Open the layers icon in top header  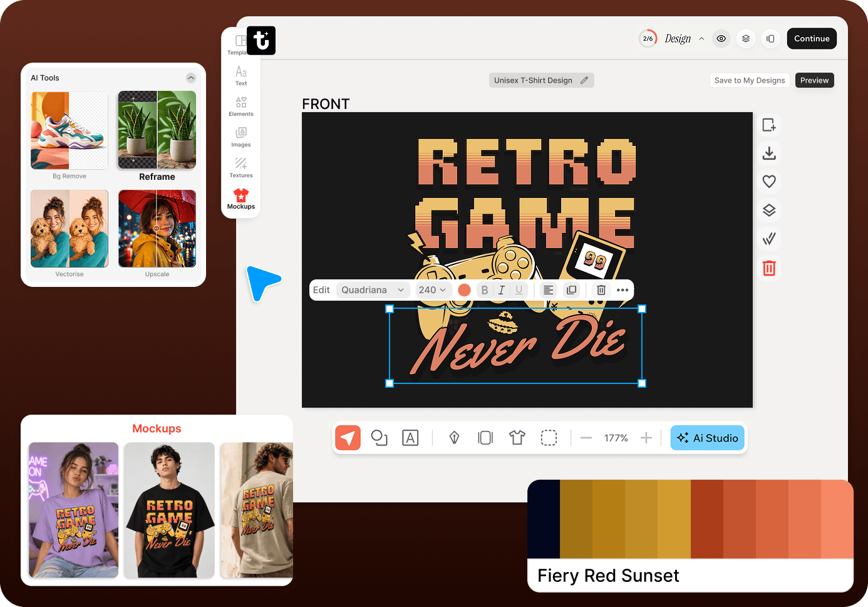coord(745,38)
